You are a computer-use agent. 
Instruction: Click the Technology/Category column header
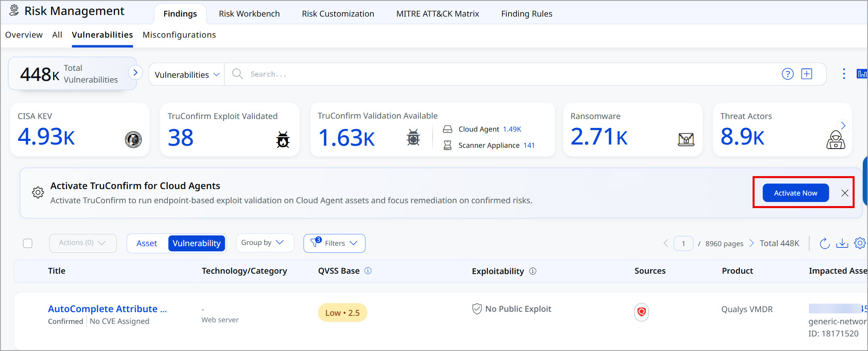tap(244, 271)
